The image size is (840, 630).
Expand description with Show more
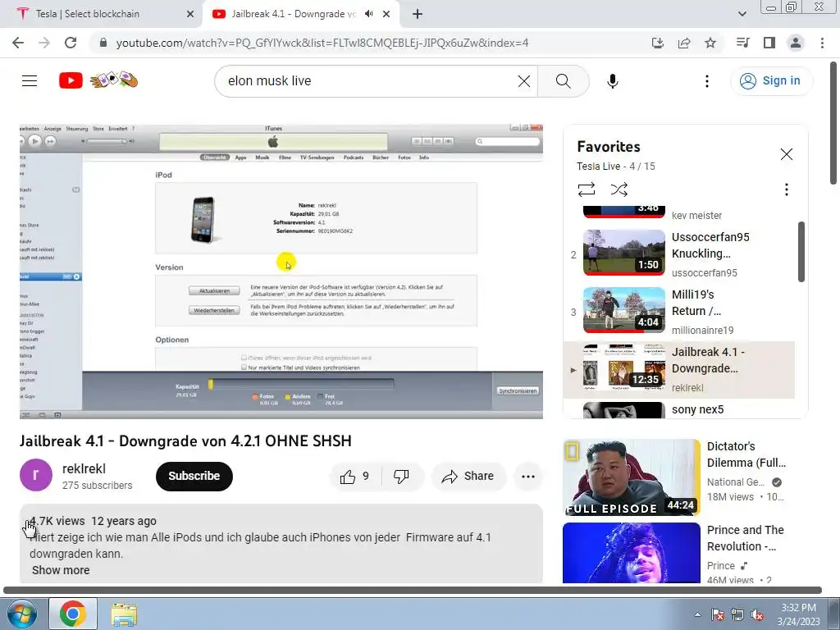coord(61,570)
